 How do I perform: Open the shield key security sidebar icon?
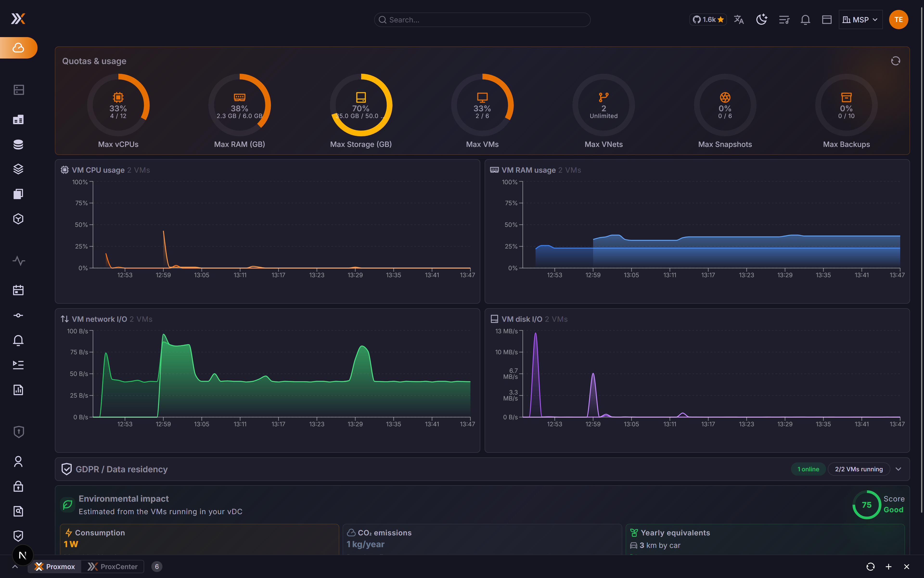click(x=18, y=432)
